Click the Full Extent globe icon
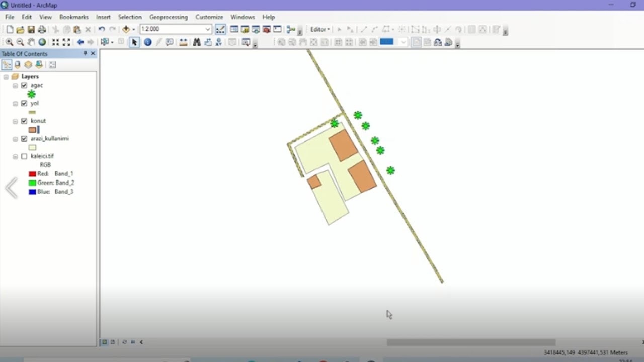The height and width of the screenshot is (362, 644). coord(42,42)
